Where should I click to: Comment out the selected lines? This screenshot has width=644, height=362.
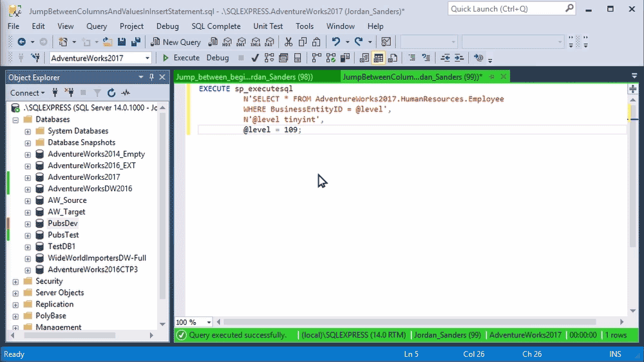coord(412,58)
